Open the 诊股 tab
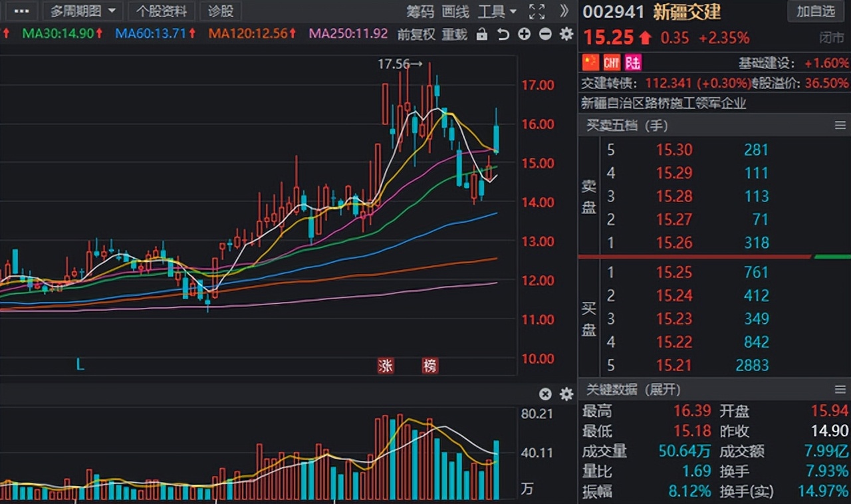 point(221,11)
